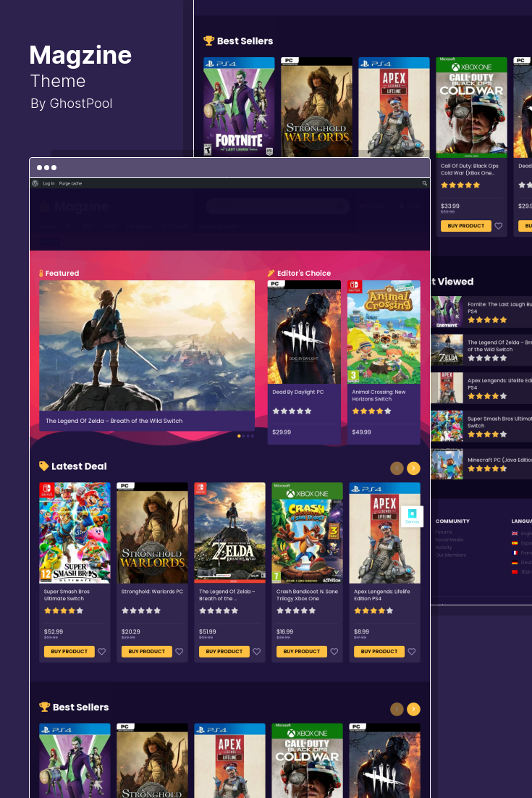This screenshot has height=798, width=532.
Task: Buy Product for Call Of Duty Cold War
Action: click(466, 226)
